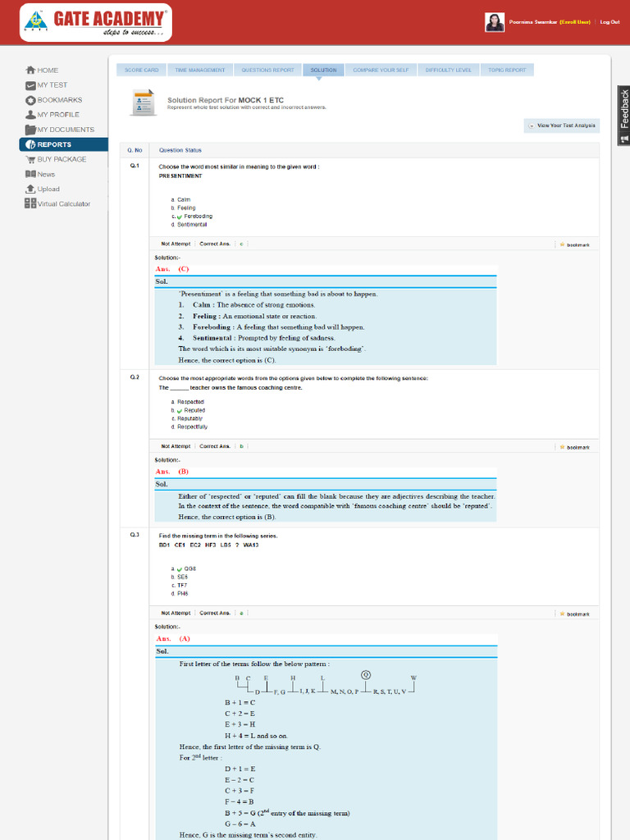The width and height of the screenshot is (630, 840).
Task: Click bookmark star for question 2
Action: pos(562,447)
